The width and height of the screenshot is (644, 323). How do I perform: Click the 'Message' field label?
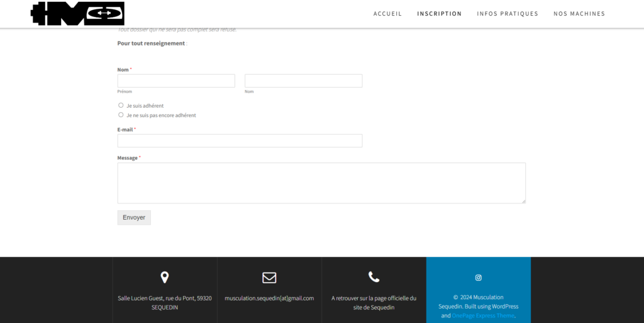pos(127,158)
